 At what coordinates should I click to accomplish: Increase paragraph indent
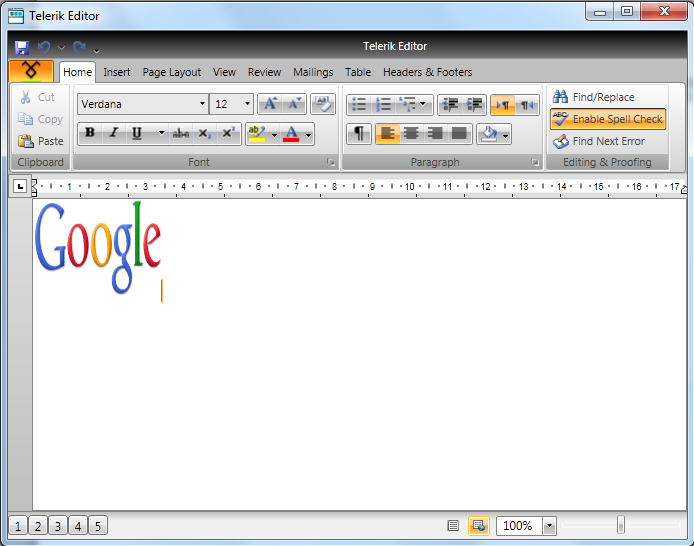pos(474,105)
